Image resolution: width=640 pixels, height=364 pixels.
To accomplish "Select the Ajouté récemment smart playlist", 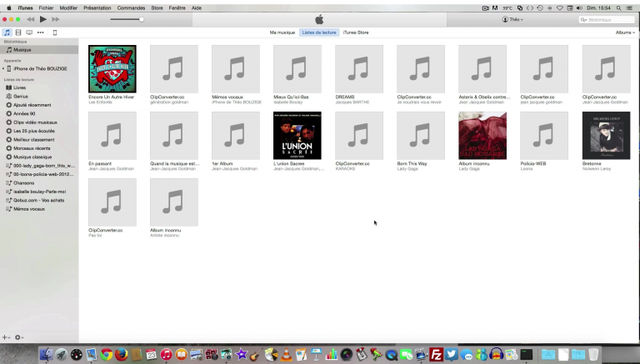I will 32,105.
